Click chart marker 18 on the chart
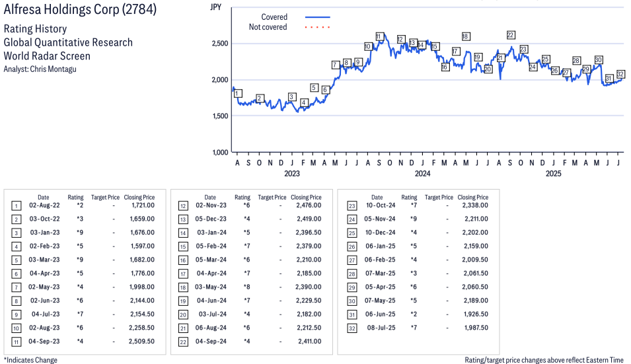The image size is (631, 364). (x=466, y=36)
